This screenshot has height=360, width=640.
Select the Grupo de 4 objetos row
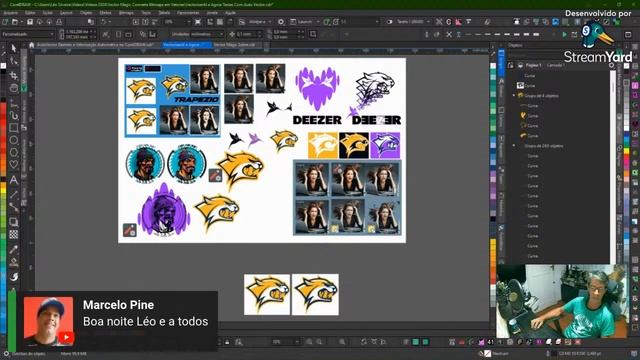541,96
